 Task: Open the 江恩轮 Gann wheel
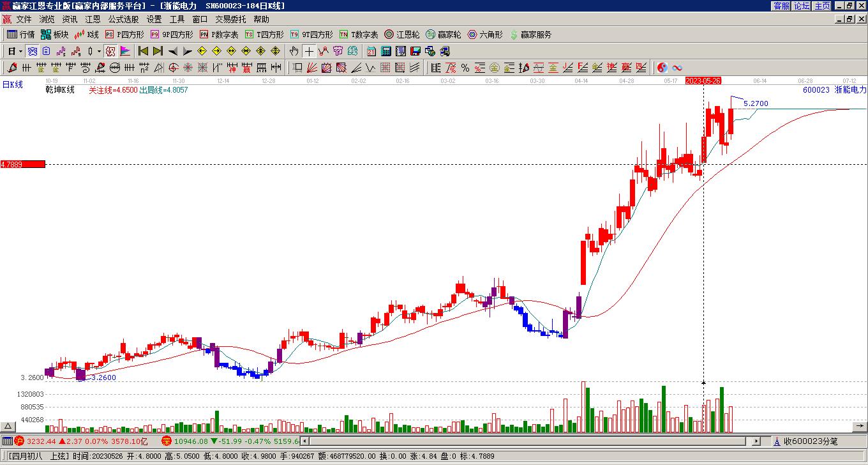pos(402,34)
